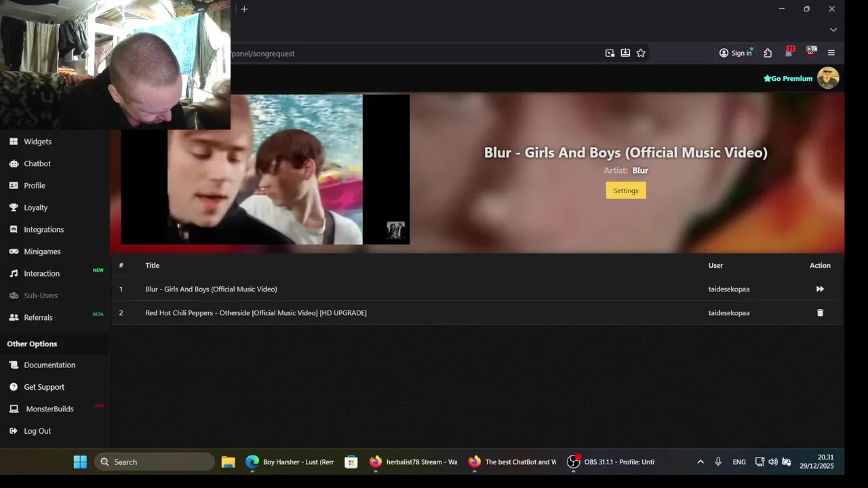Click the taskbar Search box
Screen dimensions: 868x488
(x=155, y=462)
